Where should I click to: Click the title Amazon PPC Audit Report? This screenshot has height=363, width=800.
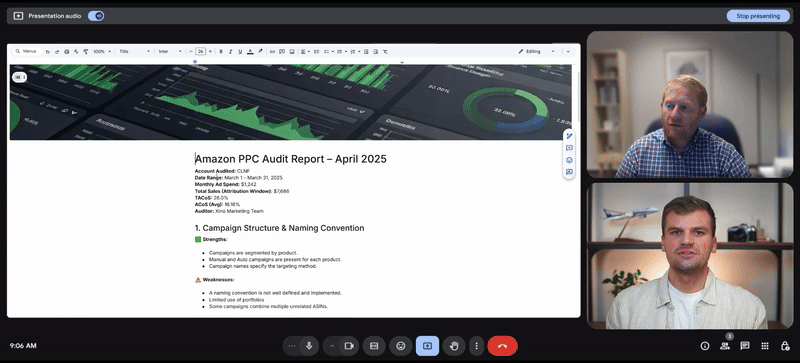(291, 159)
